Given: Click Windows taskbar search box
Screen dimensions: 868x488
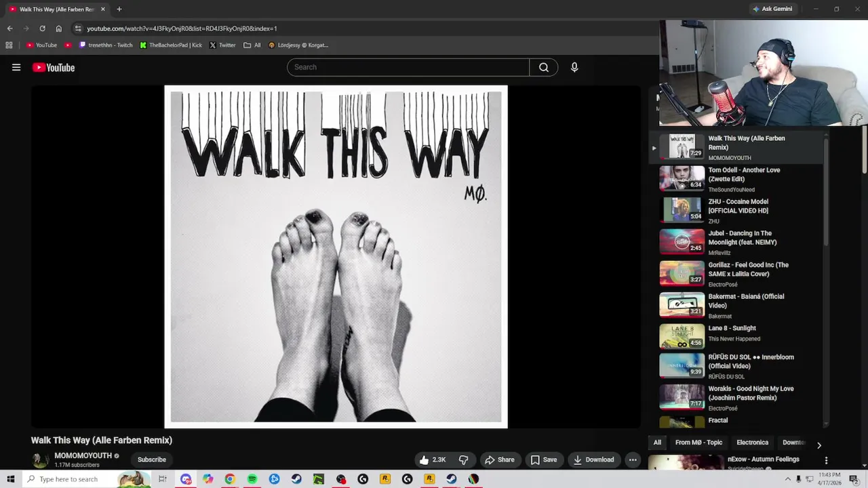Looking at the screenshot, I should click(x=85, y=479).
